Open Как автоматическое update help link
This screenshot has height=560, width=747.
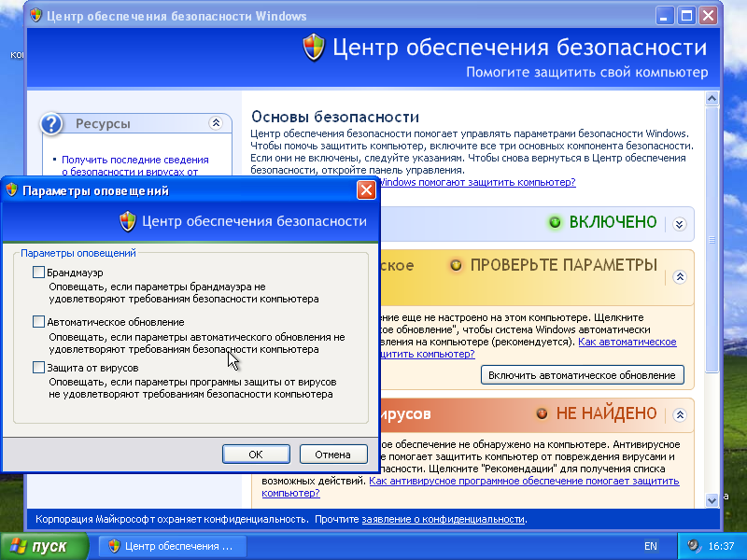pos(627,342)
